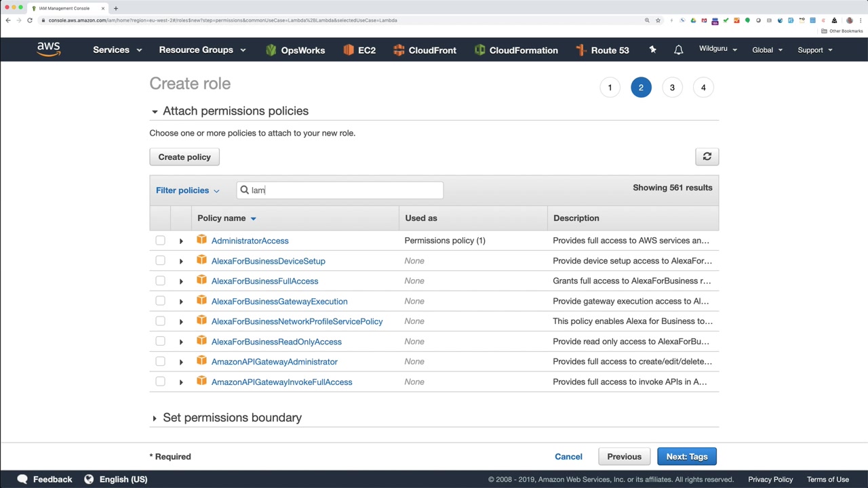
Task: Open the AmazonAPIGatewayInvokeFullAccess policy link
Action: [x=281, y=382]
